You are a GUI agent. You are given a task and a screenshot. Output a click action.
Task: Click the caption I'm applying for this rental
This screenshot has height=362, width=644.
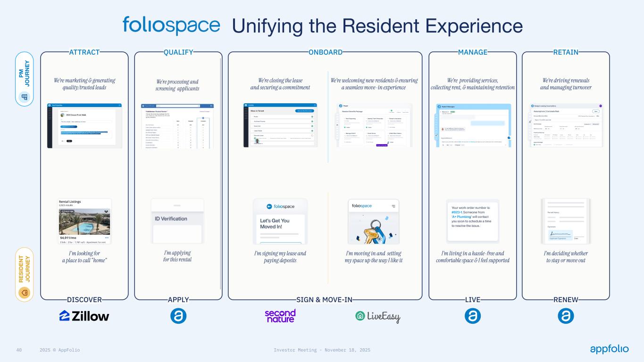point(177,256)
